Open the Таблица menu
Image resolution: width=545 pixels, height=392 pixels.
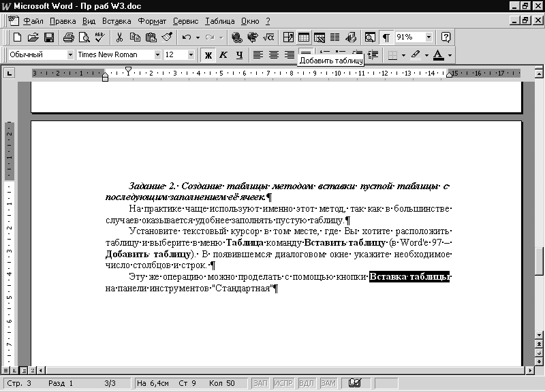219,21
